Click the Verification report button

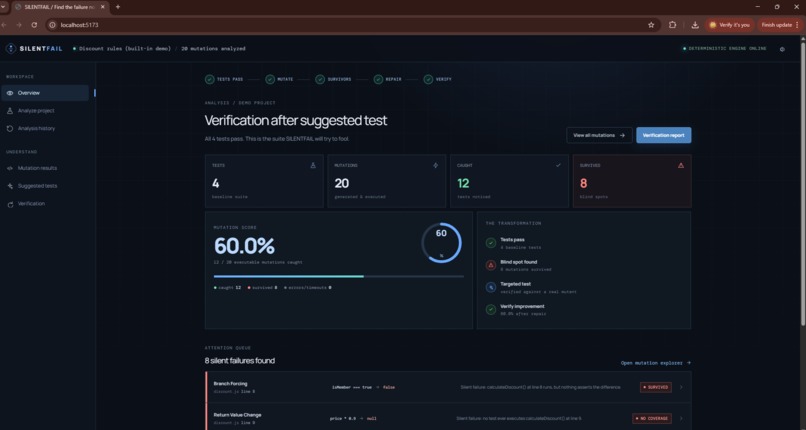click(x=664, y=135)
